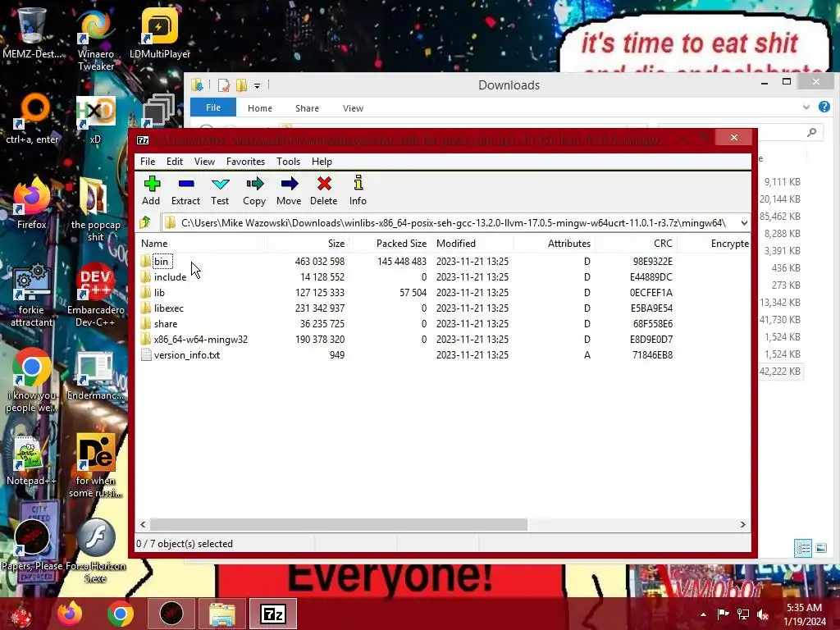Click the Extract toolbar button
Viewport: 840px width, 630px height.
[x=185, y=190]
